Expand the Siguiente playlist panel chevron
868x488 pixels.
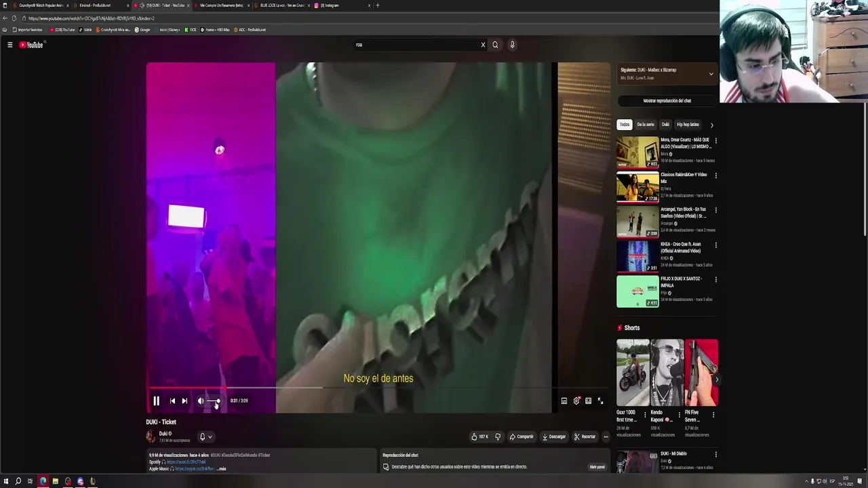(x=711, y=74)
